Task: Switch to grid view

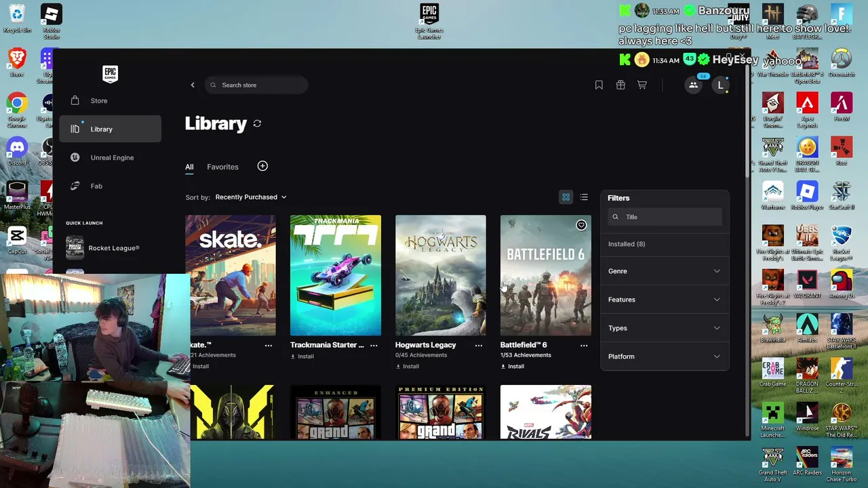Action: [x=566, y=197]
